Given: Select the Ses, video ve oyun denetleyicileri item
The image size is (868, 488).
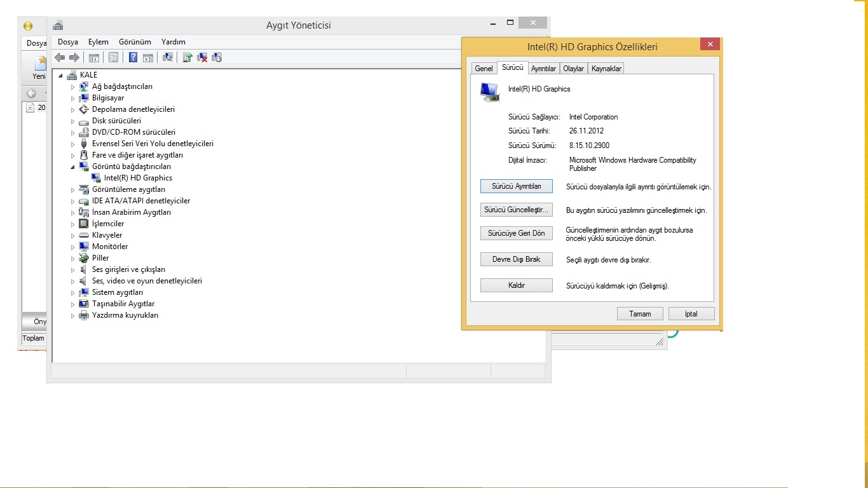Looking at the screenshot, I should [147, 281].
